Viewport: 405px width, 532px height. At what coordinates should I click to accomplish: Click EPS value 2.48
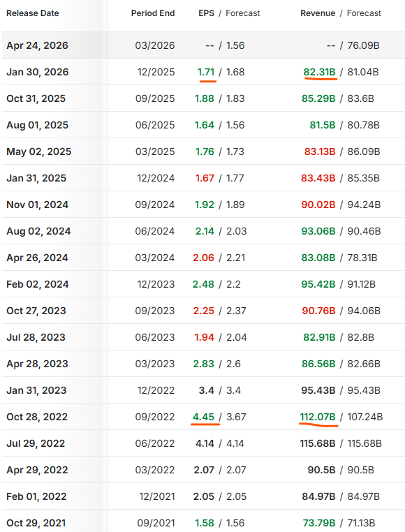coord(203,284)
